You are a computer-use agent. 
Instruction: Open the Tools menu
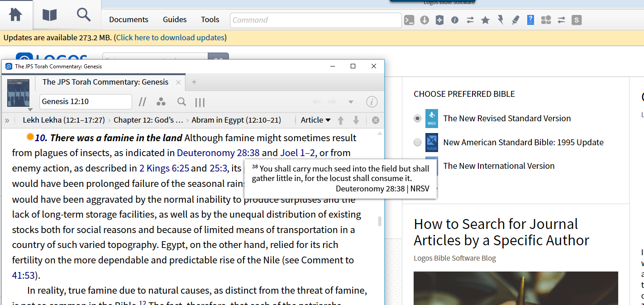point(210,19)
